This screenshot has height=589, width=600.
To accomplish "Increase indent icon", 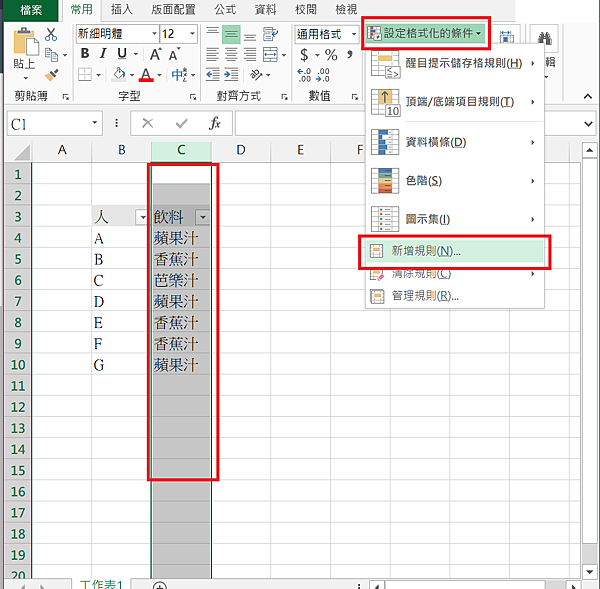I will [231, 75].
